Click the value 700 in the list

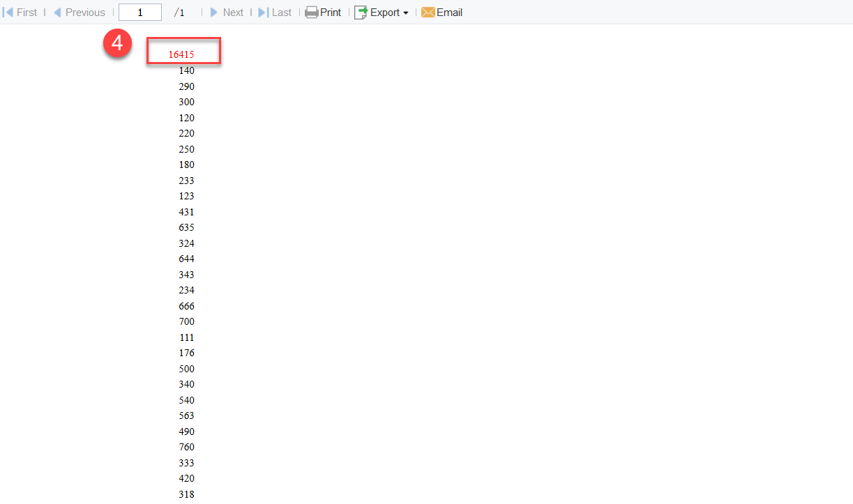(186, 321)
